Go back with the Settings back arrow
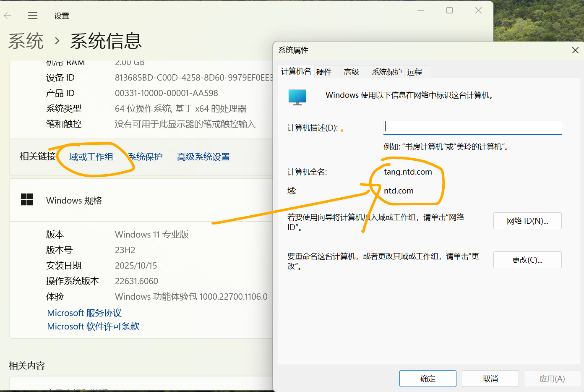This screenshot has width=584, height=392. pos(8,16)
